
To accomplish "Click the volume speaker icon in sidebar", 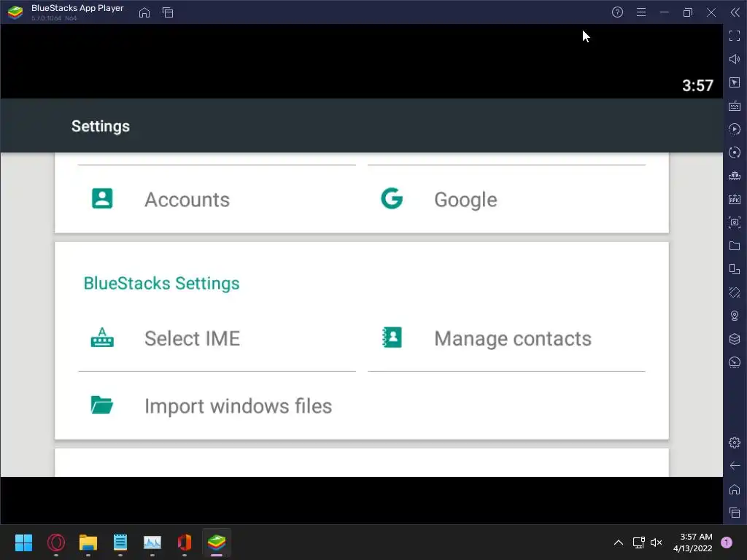I will tap(735, 59).
